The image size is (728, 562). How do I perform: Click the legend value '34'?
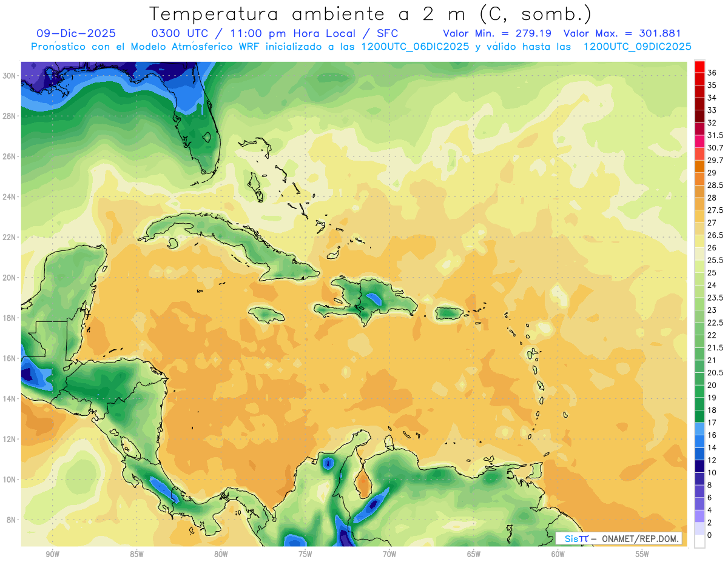(712, 98)
